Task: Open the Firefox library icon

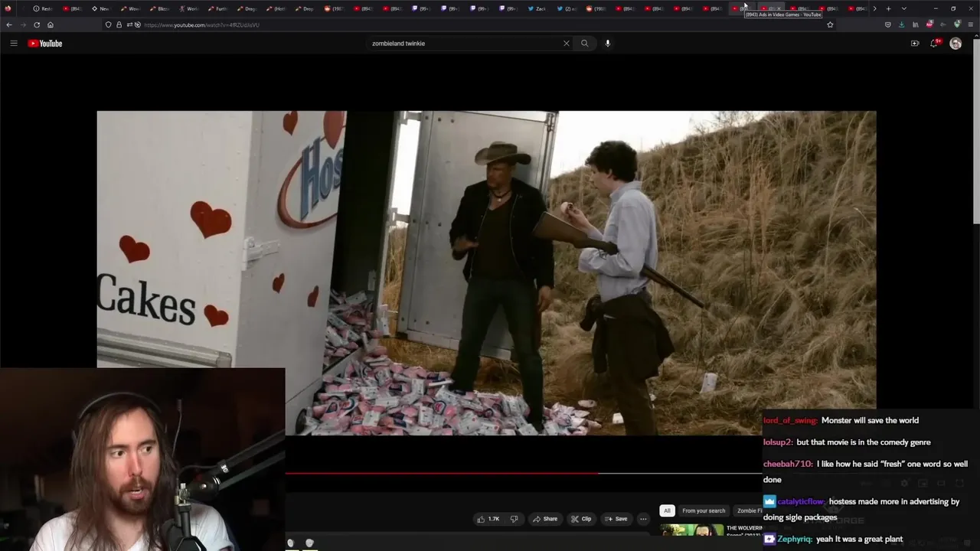Action: point(915,24)
